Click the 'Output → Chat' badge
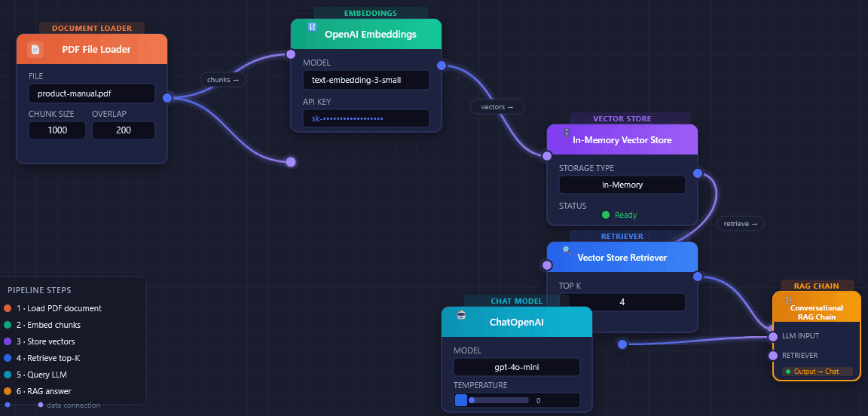Image resolution: width=868 pixels, height=416 pixels. click(817, 371)
